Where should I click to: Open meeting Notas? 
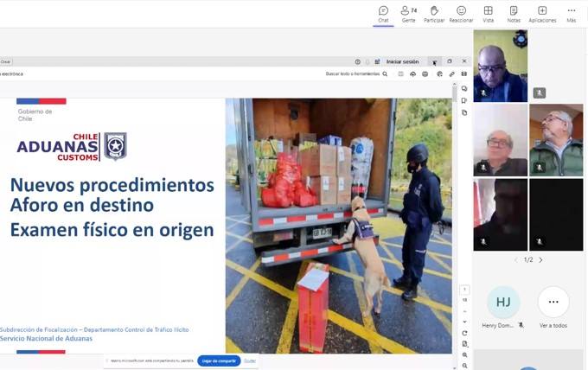(514, 14)
